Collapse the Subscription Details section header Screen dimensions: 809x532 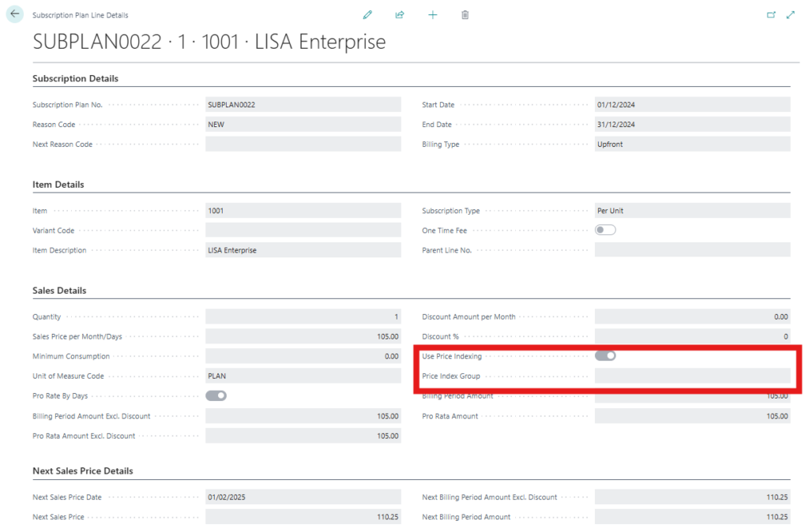(x=76, y=79)
